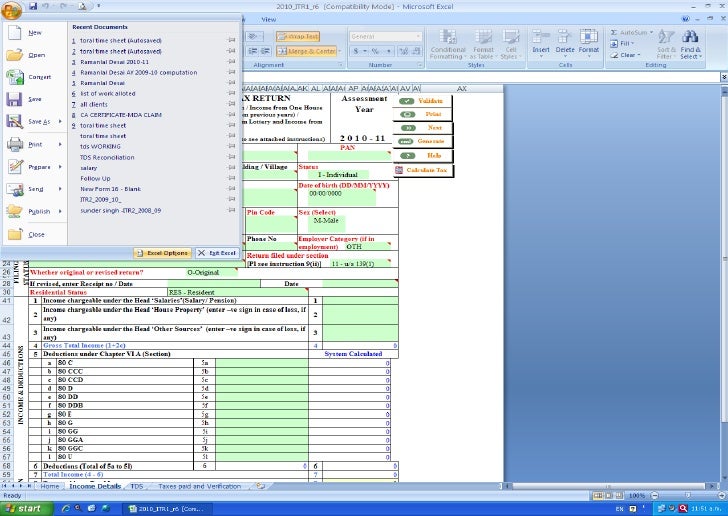Click the Excel Options button

(x=161, y=253)
